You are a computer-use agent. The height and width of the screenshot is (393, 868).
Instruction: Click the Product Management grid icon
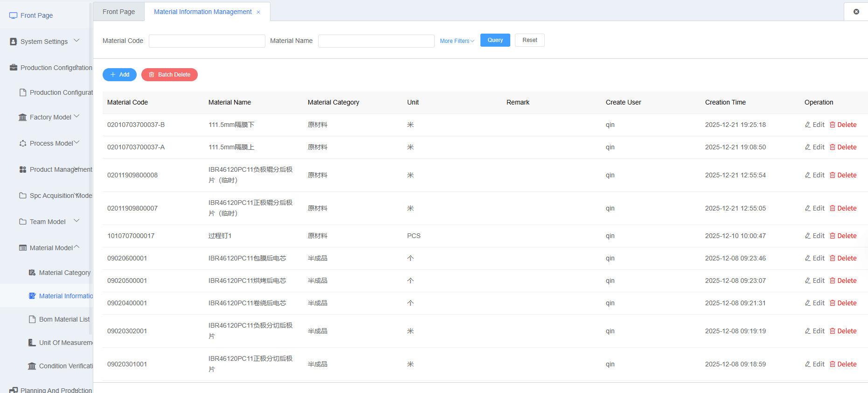(x=22, y=169)
